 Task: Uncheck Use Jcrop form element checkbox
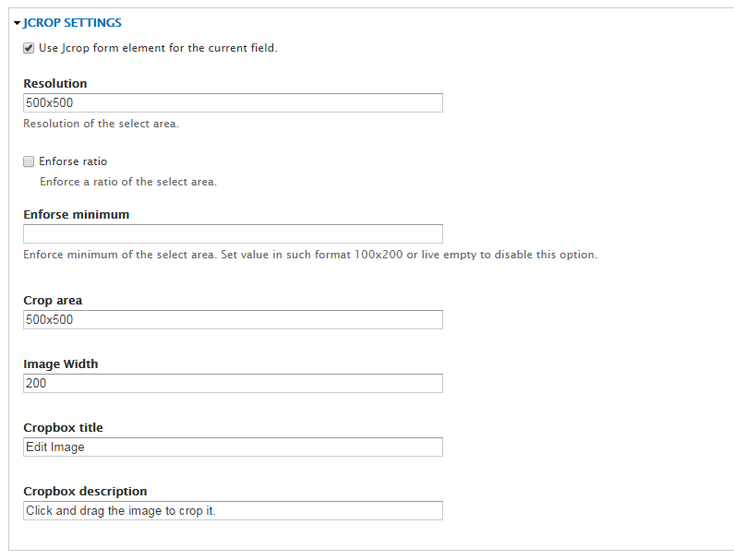(29, 48)
